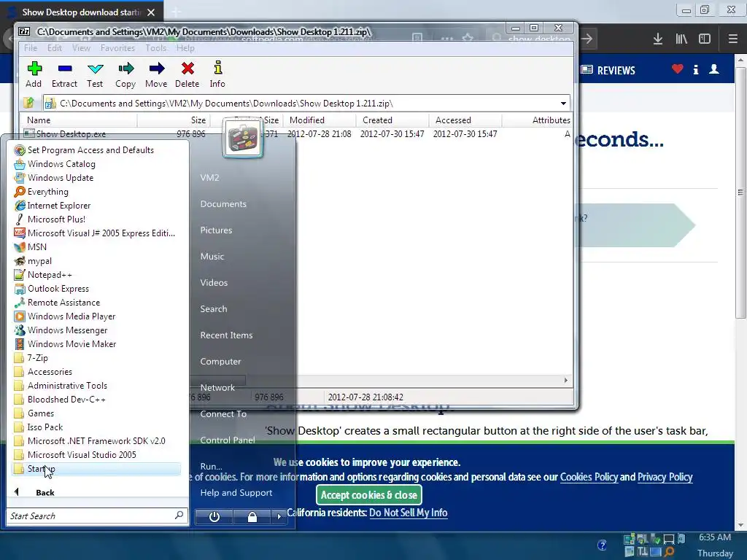Click the Copy toolbar icon
Screen dimensions: 747x560
pos(125,74)
